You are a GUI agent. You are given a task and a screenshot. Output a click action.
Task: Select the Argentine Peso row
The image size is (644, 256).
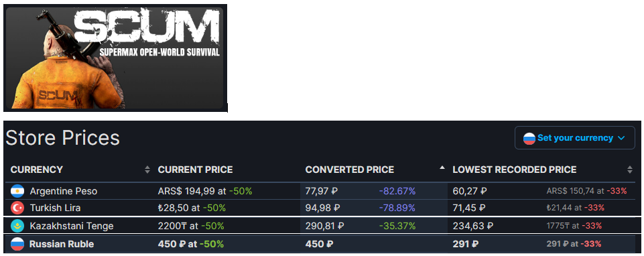coord(320,191)
